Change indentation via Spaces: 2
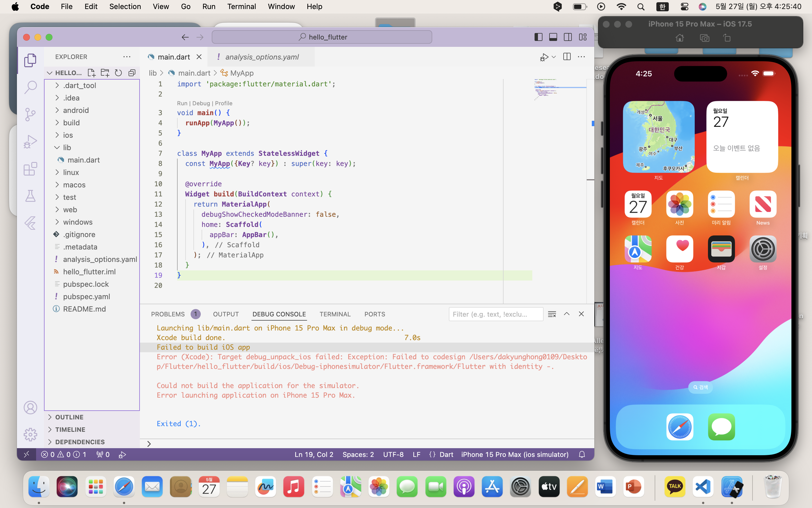Image resolution: width=812 pixels, height=508 pixels. [x=358, y=455]
